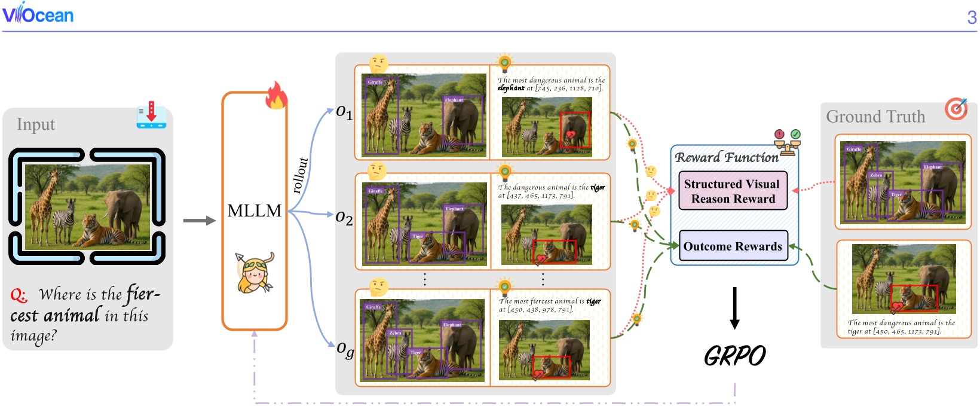Click the GRPO label
This screenshot has height=406, width=980.
coord(734,356)
